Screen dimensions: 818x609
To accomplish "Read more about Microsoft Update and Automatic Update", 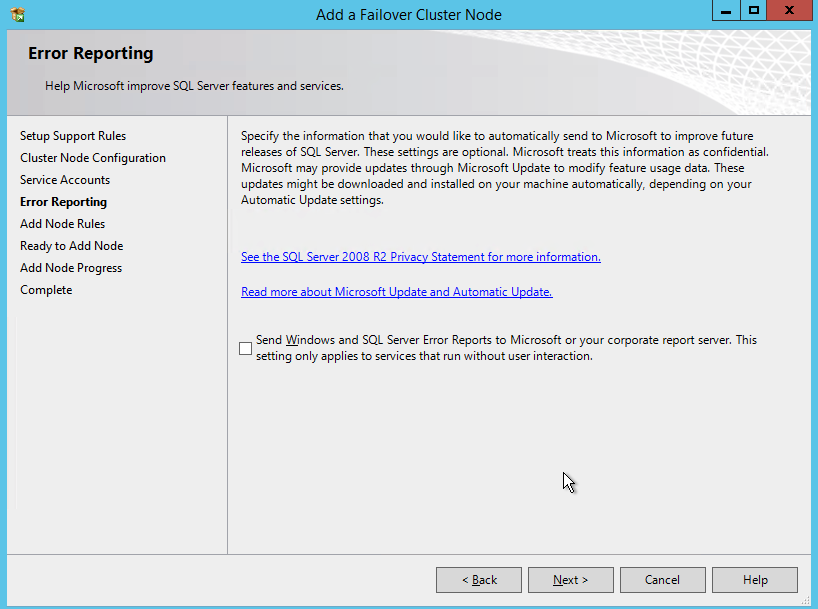I will pyautogui.click(x=396, y=292).
